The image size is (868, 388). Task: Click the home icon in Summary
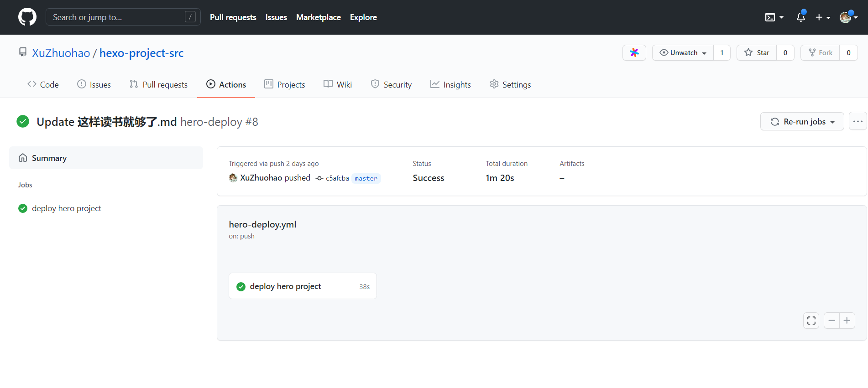pyautogui.click(x=23, y=158)
